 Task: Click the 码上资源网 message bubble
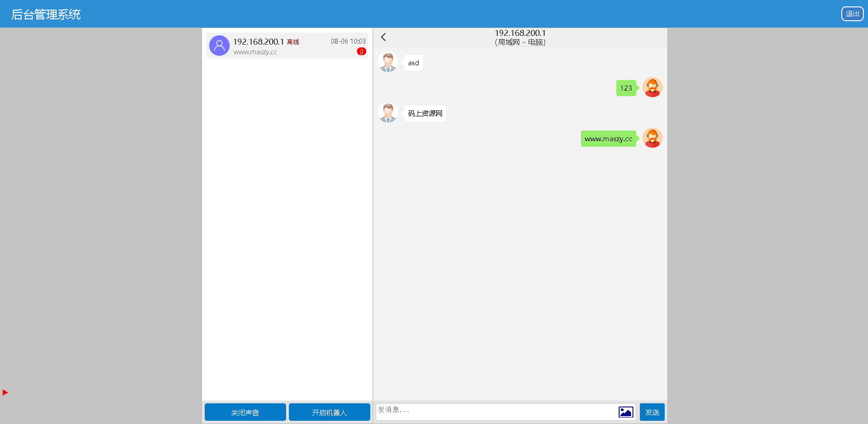[425, 114]
